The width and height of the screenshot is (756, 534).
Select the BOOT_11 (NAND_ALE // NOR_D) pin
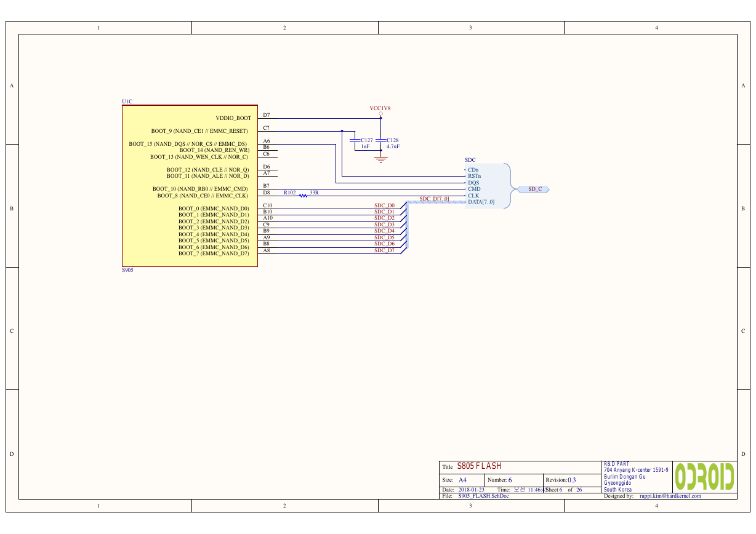click(208, 176)
